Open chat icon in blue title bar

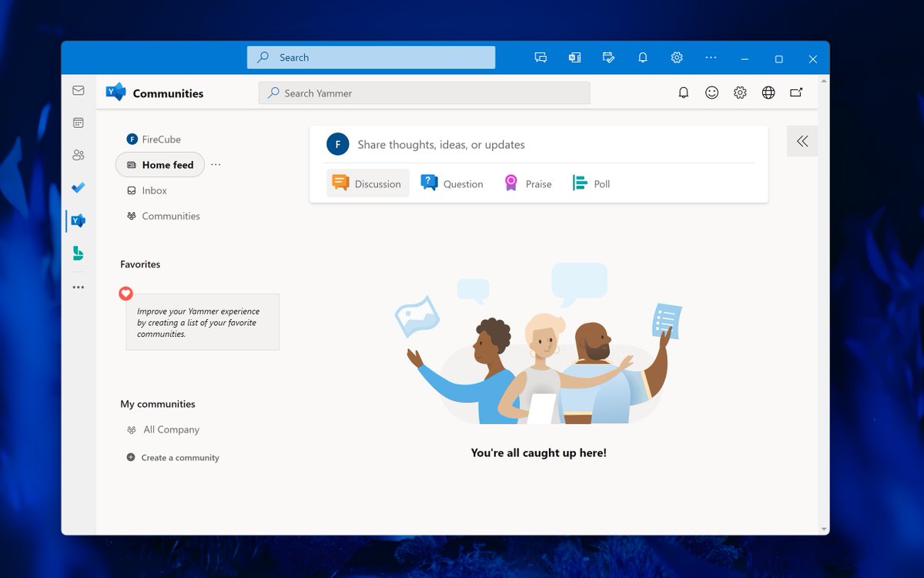[541, 58]
